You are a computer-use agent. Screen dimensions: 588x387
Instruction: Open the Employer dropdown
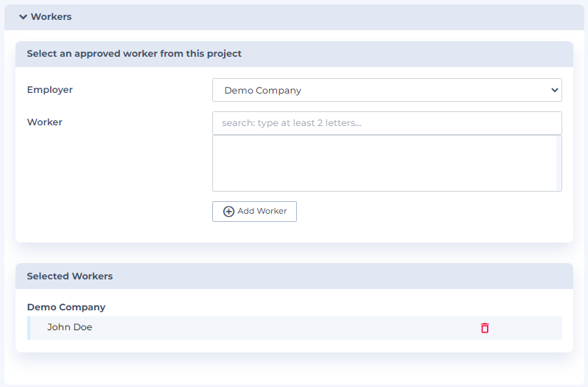tap(386, 90)
